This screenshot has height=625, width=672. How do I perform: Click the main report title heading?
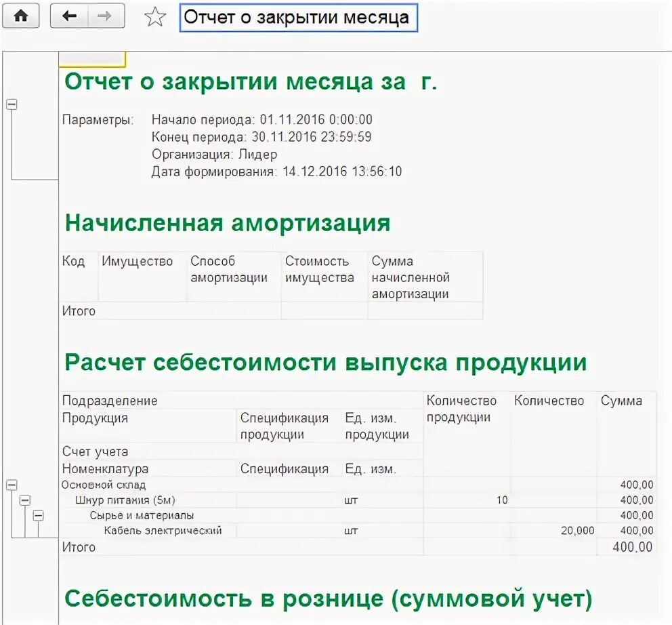tap(251, 81)
